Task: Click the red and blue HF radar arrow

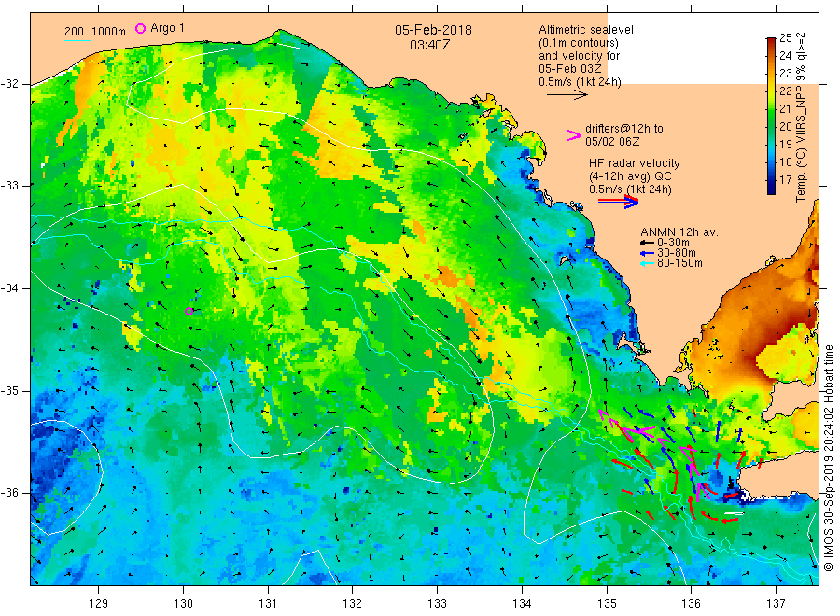Action: pos(618,202)
